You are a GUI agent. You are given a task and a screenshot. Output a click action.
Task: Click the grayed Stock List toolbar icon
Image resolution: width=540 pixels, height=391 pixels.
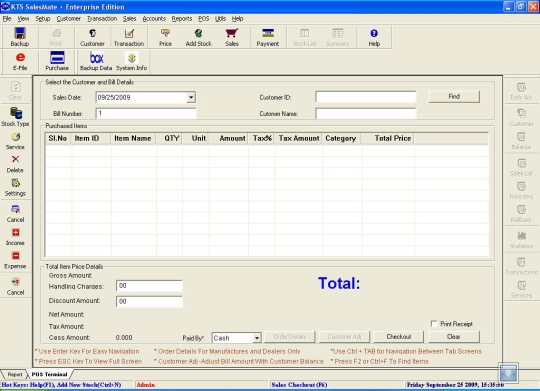[x=304, y=37]
